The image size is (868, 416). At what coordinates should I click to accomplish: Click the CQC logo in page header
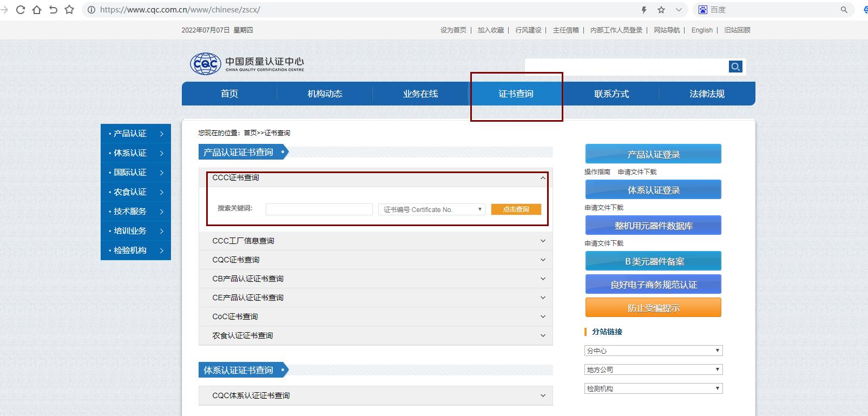(206, 64)
